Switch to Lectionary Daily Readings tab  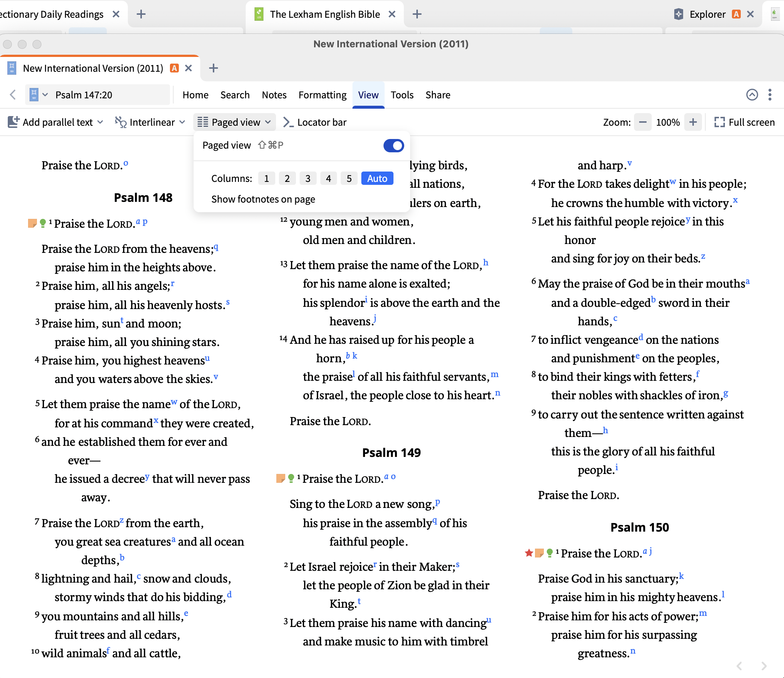click(x=51, y=14)
